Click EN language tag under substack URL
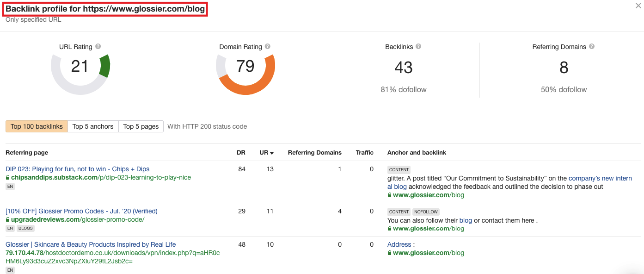This screenshot has height=274, width=644. pyautogui.click(x=10, y=187)
